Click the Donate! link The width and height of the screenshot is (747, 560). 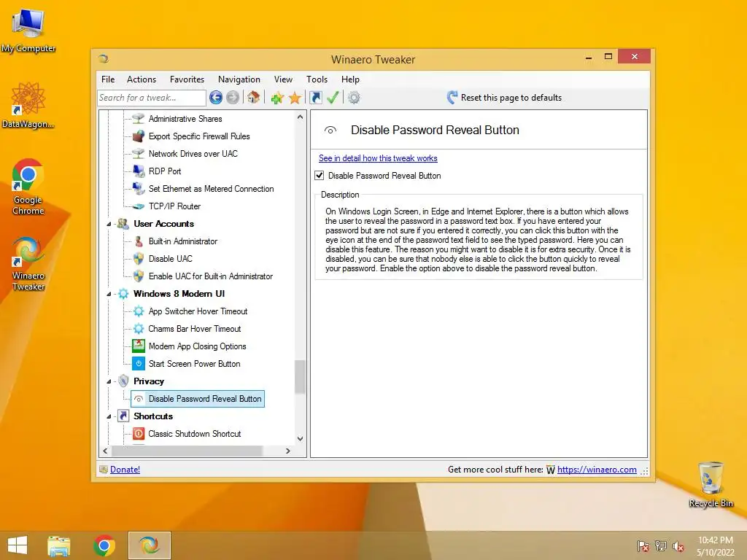click(125, 469)
